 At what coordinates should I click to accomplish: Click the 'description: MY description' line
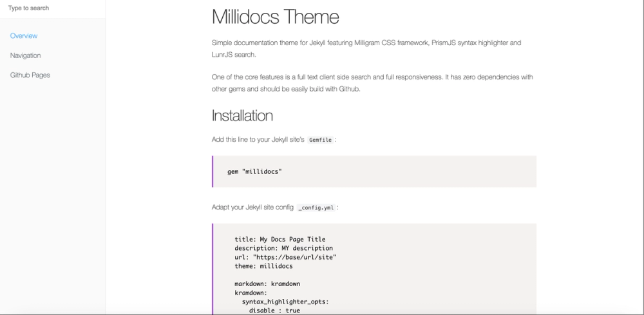click(284, 248)
